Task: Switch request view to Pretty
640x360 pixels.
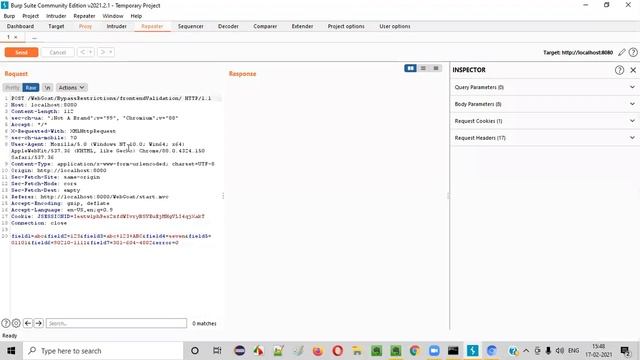Action: pos(12,87)
